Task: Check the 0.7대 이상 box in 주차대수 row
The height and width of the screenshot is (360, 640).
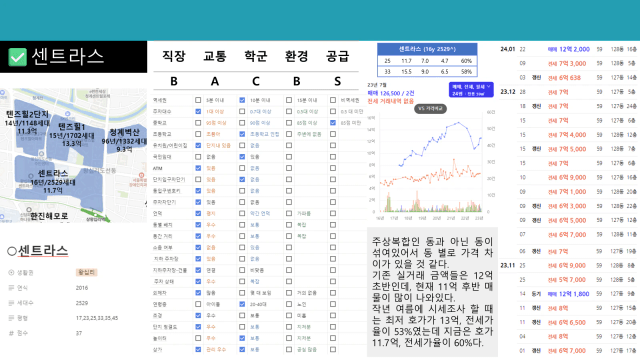Action: (x=242, y=111)
